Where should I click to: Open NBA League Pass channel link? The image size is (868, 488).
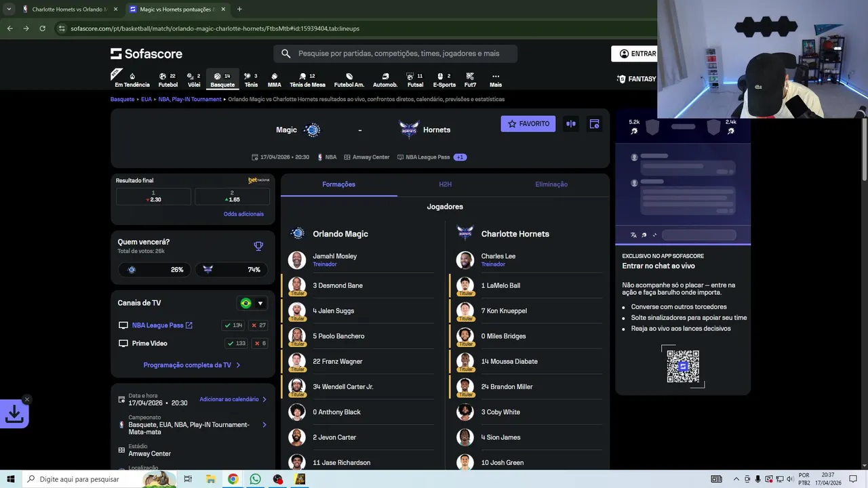coord(162,325)
